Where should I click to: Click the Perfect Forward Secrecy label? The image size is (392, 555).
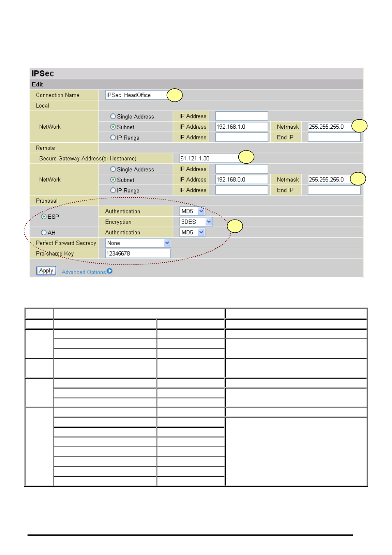point(66,243)
